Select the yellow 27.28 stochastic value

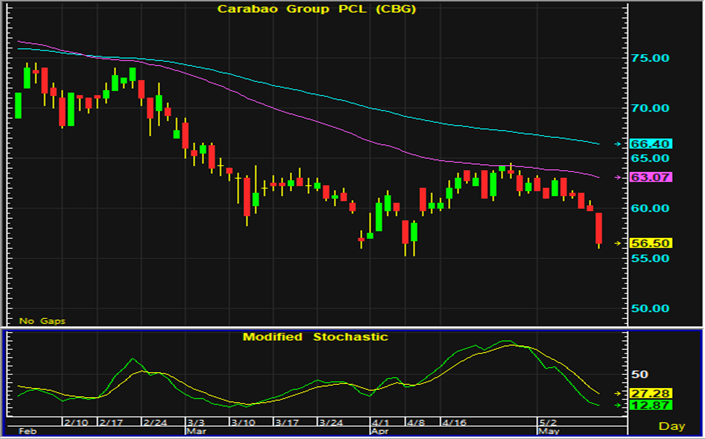tap(651, 393)
